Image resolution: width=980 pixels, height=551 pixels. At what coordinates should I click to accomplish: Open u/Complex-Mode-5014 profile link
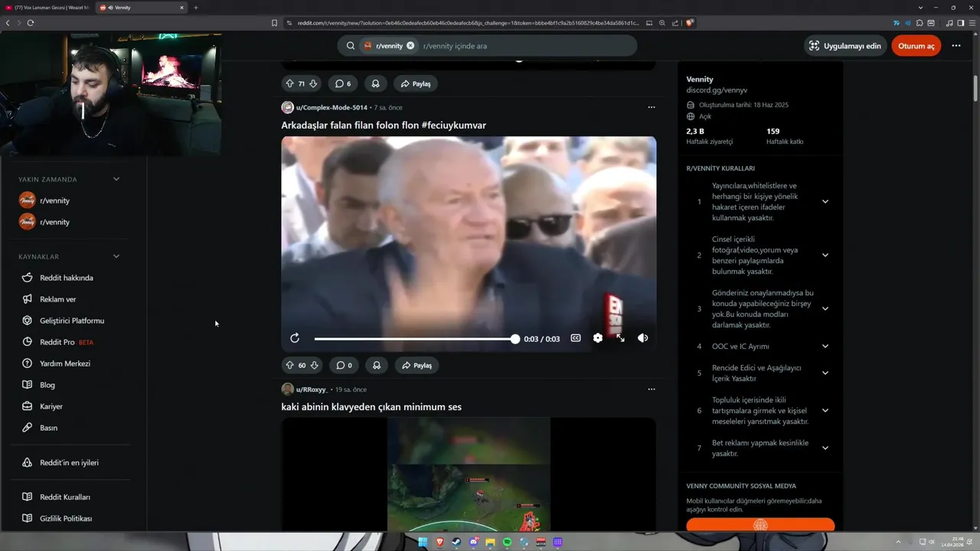332,107
